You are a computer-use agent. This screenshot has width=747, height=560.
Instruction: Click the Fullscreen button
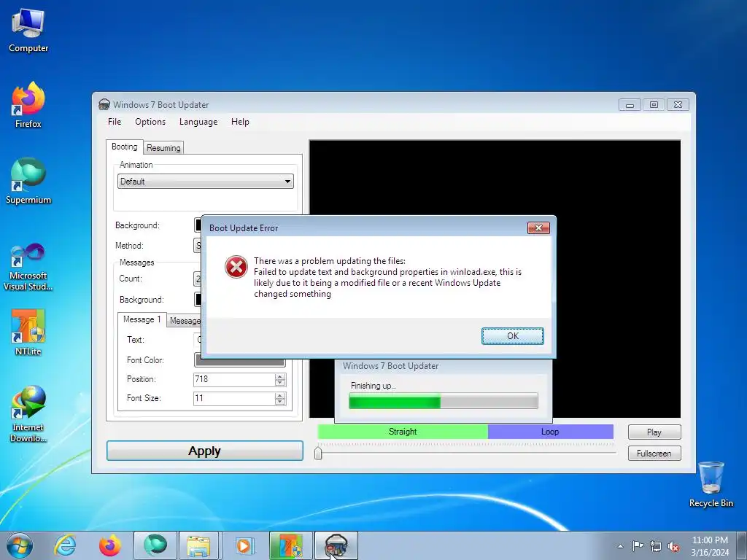[654, 454]
